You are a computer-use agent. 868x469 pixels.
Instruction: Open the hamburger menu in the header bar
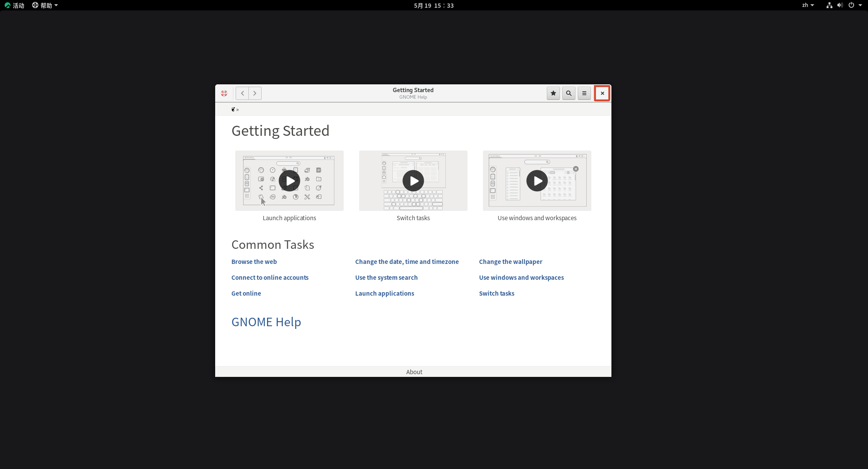pyautogui.click(x=584, y=93)
